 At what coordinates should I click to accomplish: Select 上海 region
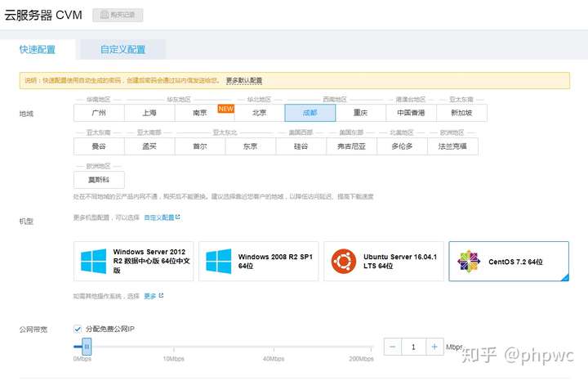(x=149, y=113)
